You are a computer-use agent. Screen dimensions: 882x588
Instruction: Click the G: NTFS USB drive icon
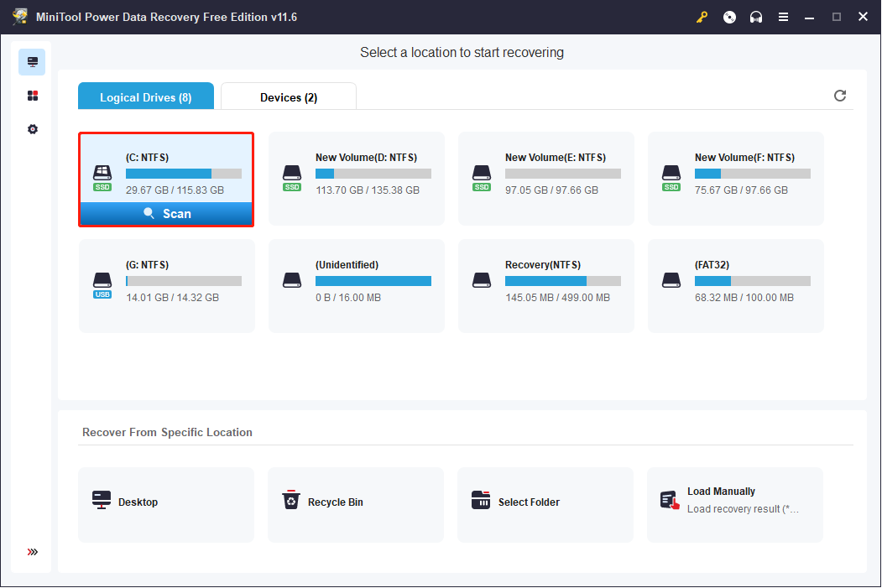point(102,282)
